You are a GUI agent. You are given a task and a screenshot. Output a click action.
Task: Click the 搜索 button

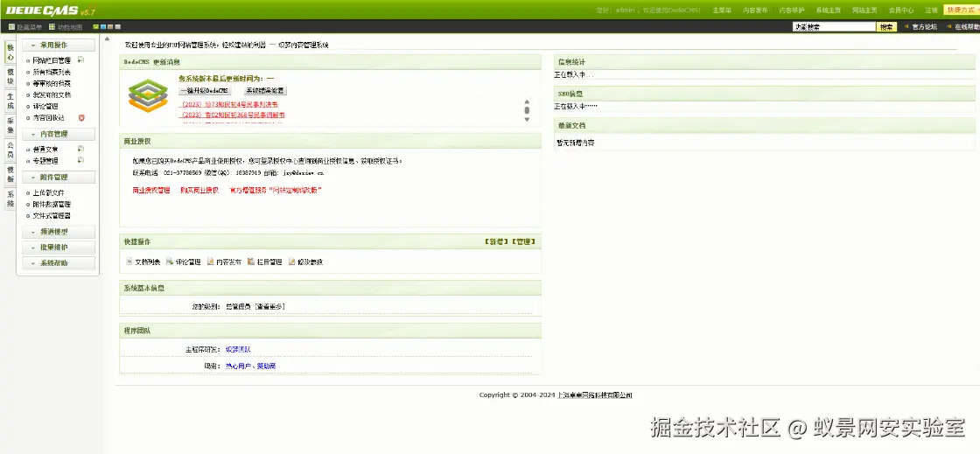pos(886,27)
